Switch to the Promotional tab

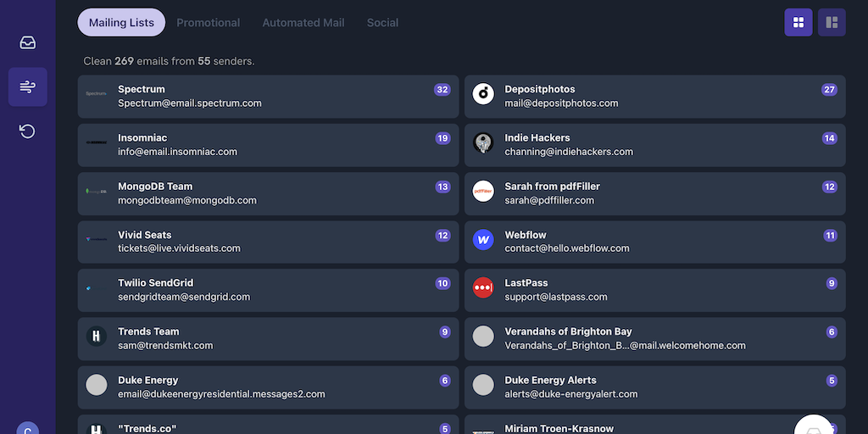coord(208,23)
